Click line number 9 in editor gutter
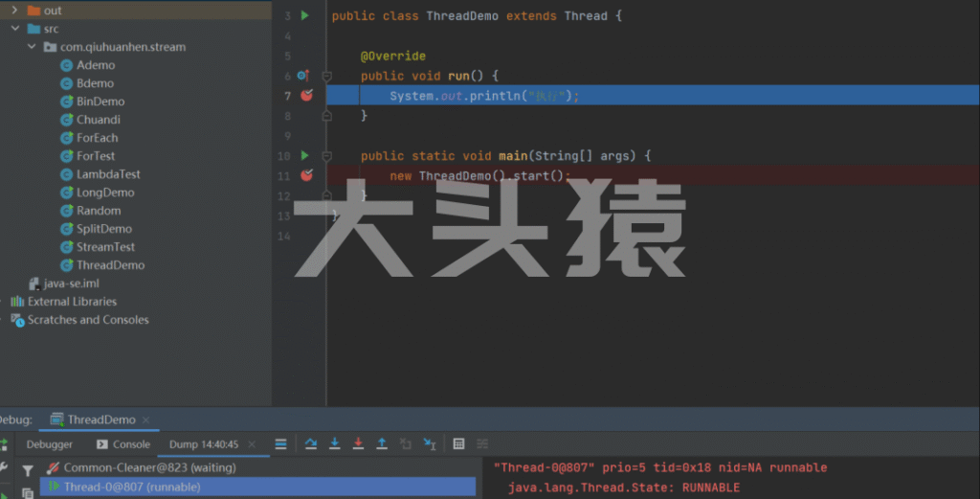Viewport: 980px width, 499px height. tap(287, 136)
